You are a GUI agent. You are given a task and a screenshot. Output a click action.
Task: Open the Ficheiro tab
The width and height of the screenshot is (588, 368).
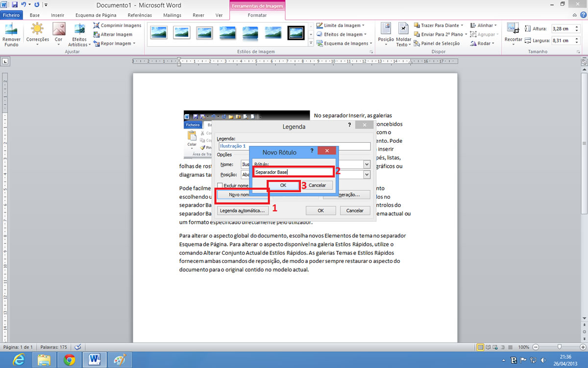click(11, 15)
